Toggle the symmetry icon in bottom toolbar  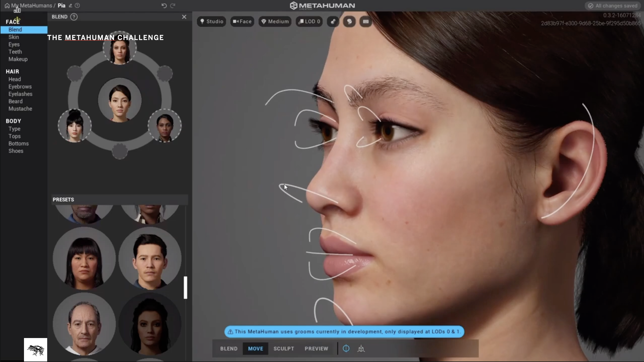click(346, 348)
